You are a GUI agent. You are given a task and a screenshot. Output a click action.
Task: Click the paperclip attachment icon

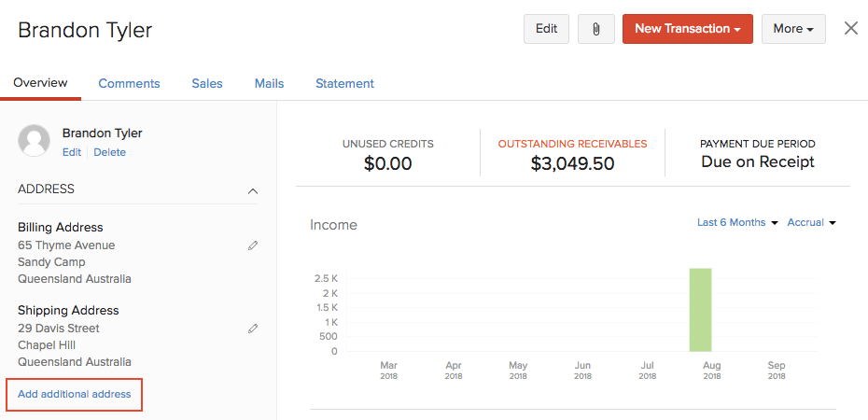tap(595, 29)
